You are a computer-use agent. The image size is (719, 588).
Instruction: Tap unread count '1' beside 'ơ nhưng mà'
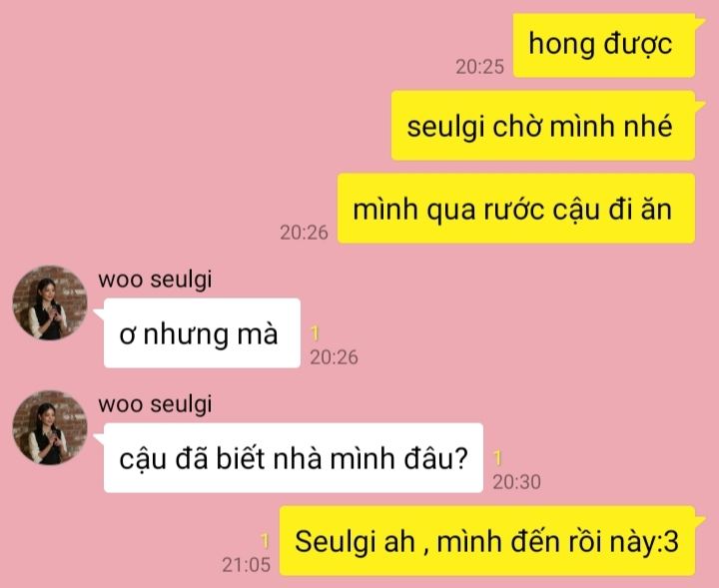click(x=315, y=333)
